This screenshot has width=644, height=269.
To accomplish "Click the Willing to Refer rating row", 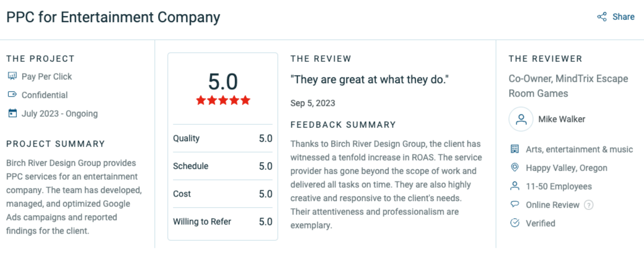I will 222,221.
